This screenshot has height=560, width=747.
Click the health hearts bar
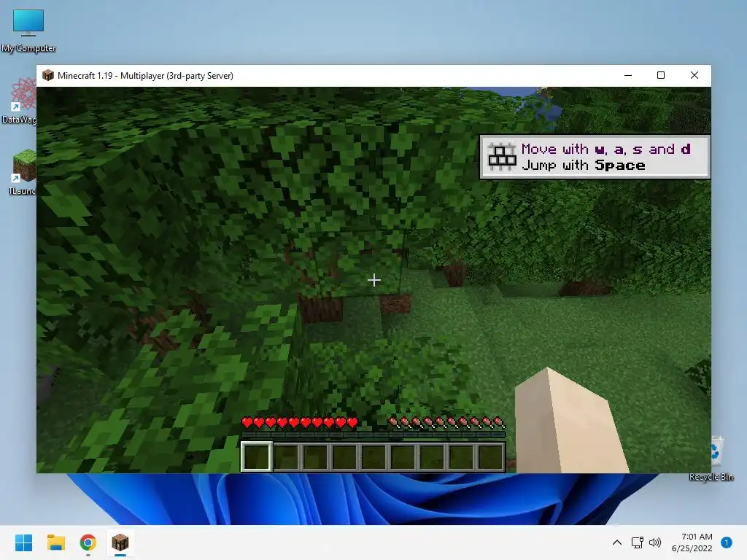click(x=299, y=422)
